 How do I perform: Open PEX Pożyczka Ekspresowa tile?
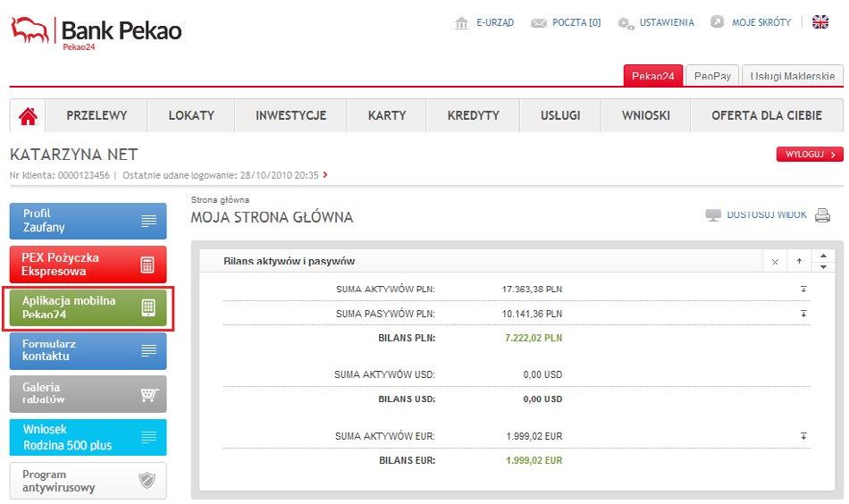(88, 265)
